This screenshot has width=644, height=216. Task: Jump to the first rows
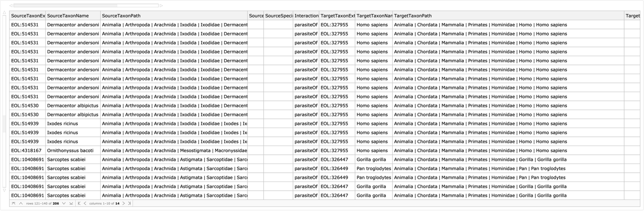[14, 204]
